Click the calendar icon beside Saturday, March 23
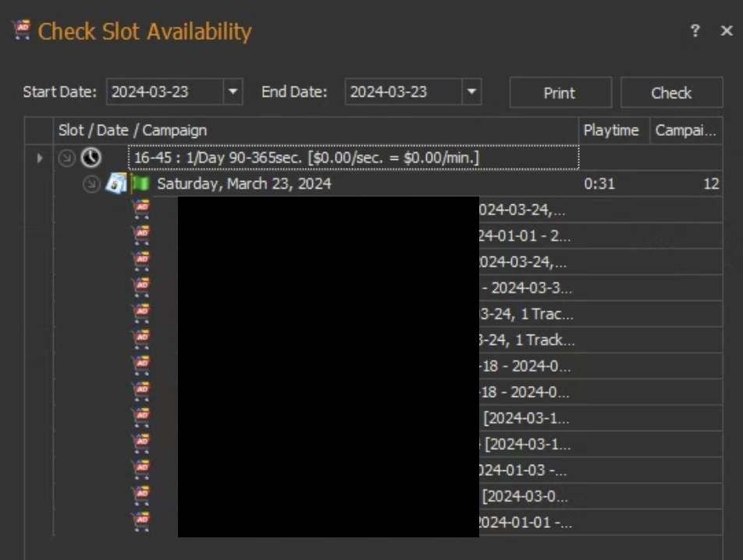 coord(116,184)
